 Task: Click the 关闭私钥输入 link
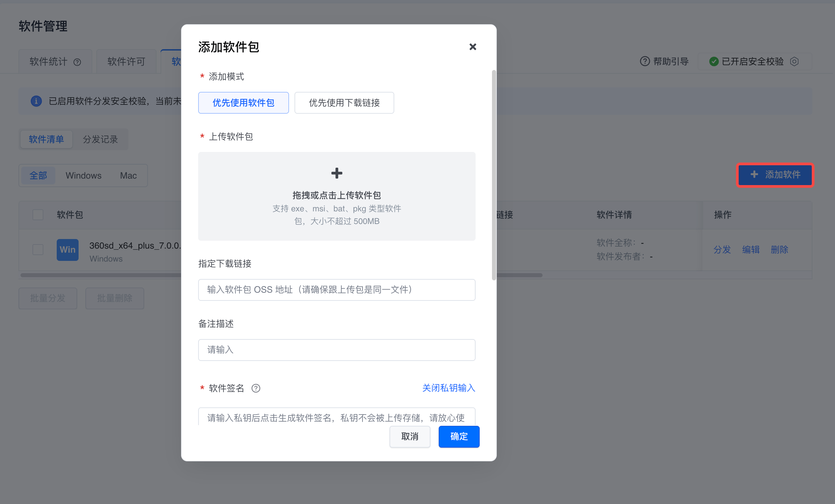448,388
